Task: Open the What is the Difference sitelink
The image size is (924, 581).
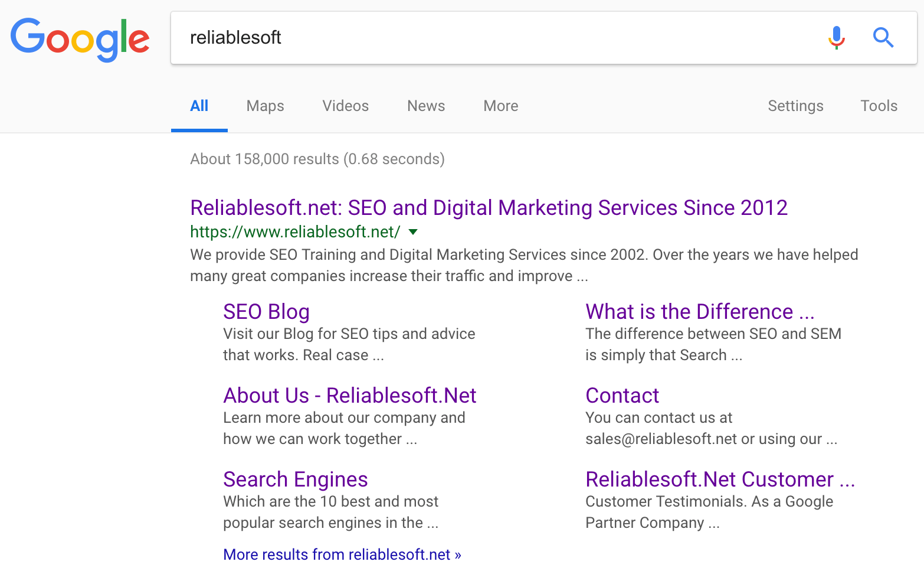Action: pyautogui.click(x=699, y=312)
